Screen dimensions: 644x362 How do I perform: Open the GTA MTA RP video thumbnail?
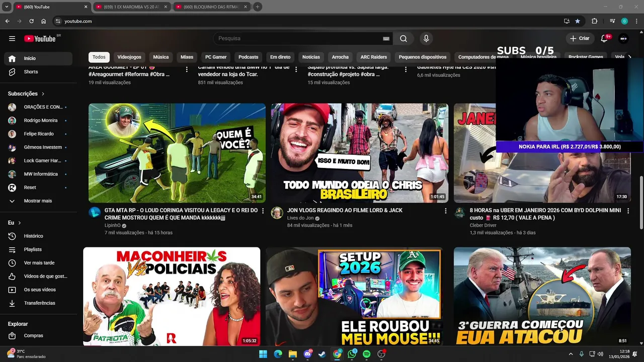tap(177, 153)
